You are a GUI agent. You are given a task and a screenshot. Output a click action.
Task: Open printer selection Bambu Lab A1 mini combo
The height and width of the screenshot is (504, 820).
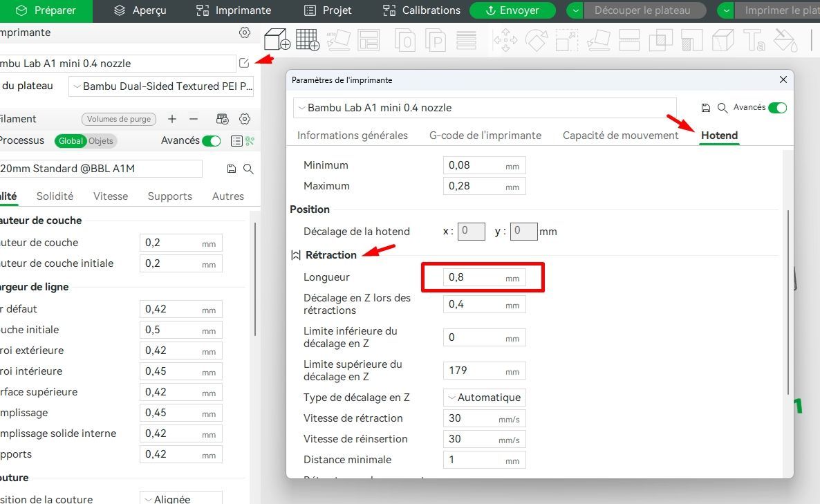coord(117,64)
